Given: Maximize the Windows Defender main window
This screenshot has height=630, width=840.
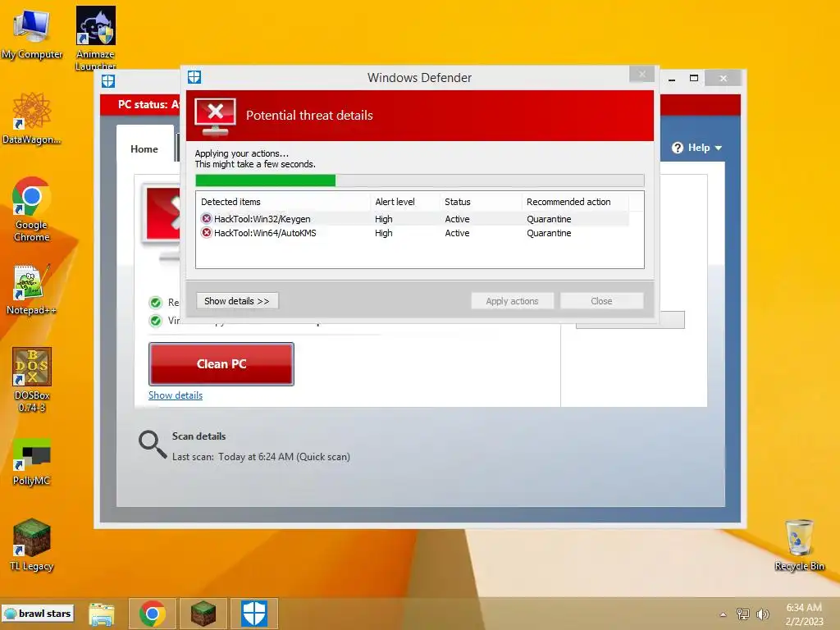Looking at the screenshot, I should pos(694,78).
